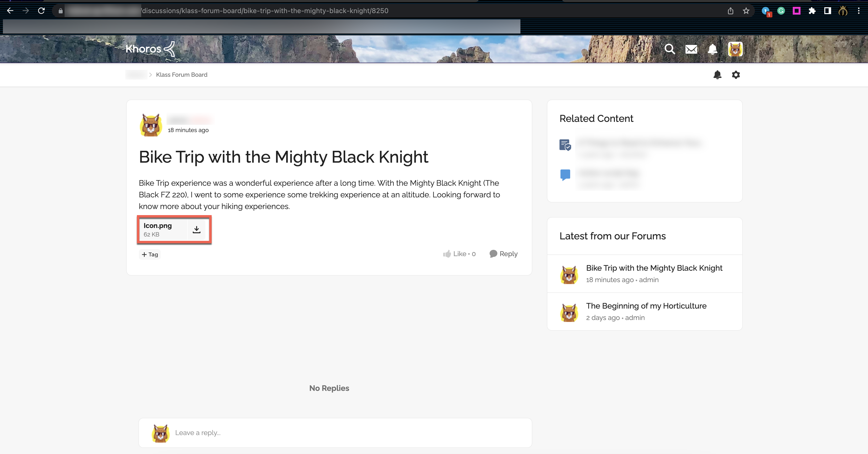Click the avatar in the reply box
This screenshot has height=454, width=868.
tap(160, 433)
